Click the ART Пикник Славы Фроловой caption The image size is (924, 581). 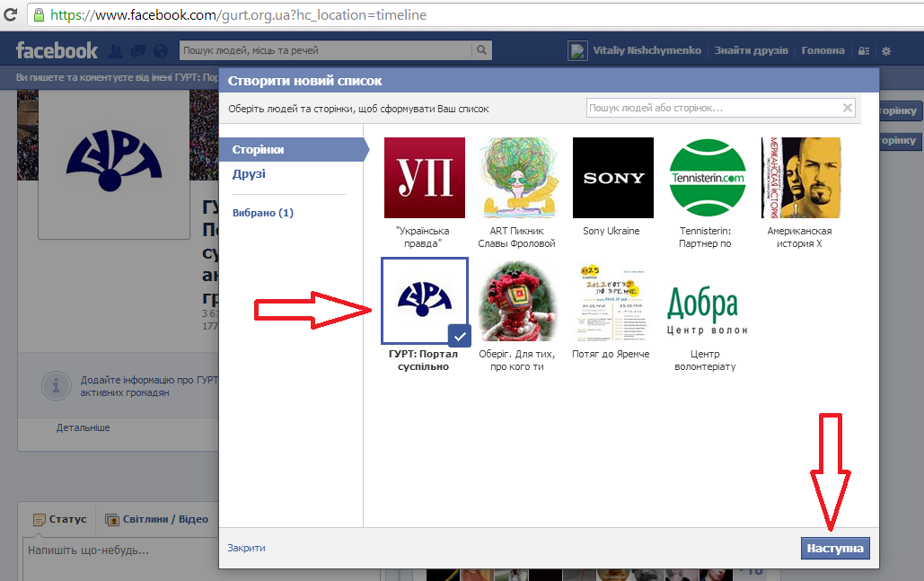[516, 237]
